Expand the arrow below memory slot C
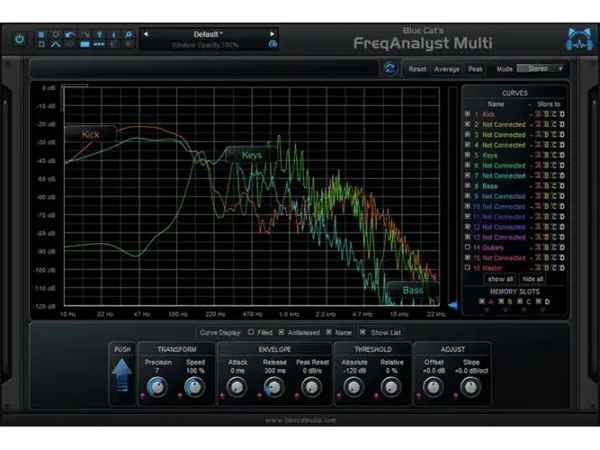This screenshot has height=450, width=600. 524,310
